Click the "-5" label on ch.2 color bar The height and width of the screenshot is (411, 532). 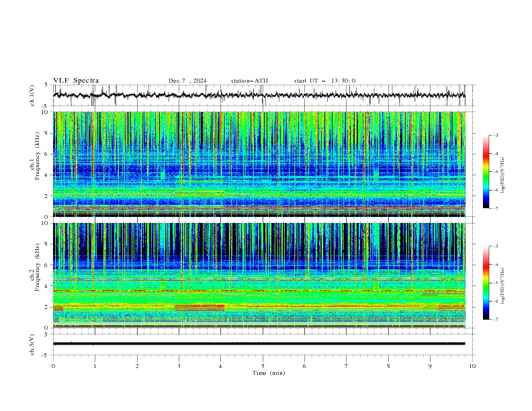[x=496, y=283]
